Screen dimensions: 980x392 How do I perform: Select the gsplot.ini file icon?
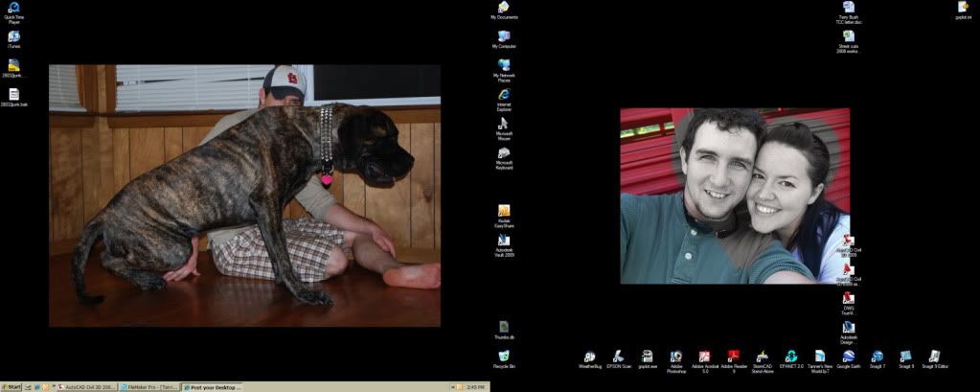tap(963, 10)
